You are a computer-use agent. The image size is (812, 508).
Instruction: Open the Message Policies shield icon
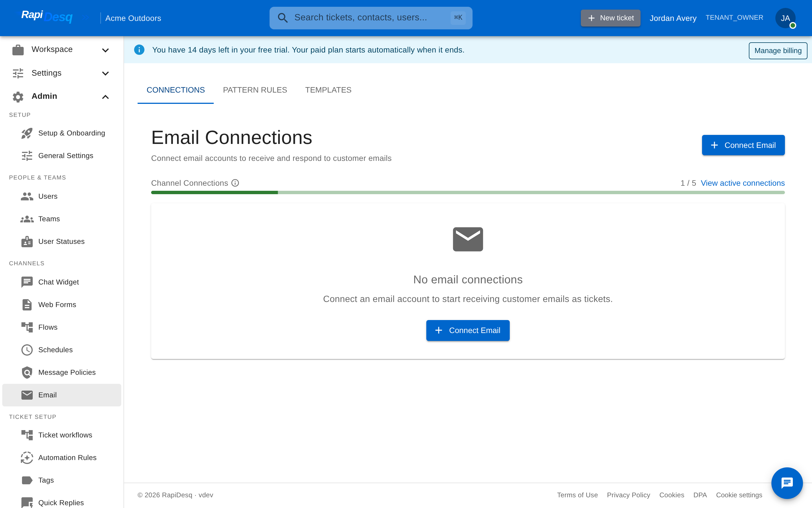(27, 372)
